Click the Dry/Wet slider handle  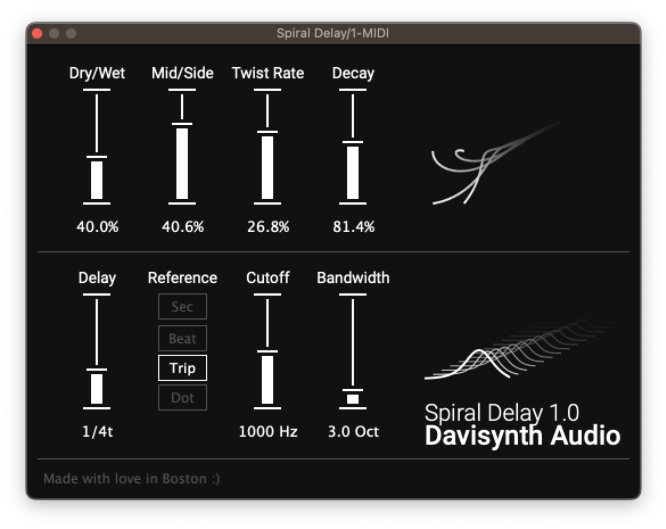coord(97,157)
